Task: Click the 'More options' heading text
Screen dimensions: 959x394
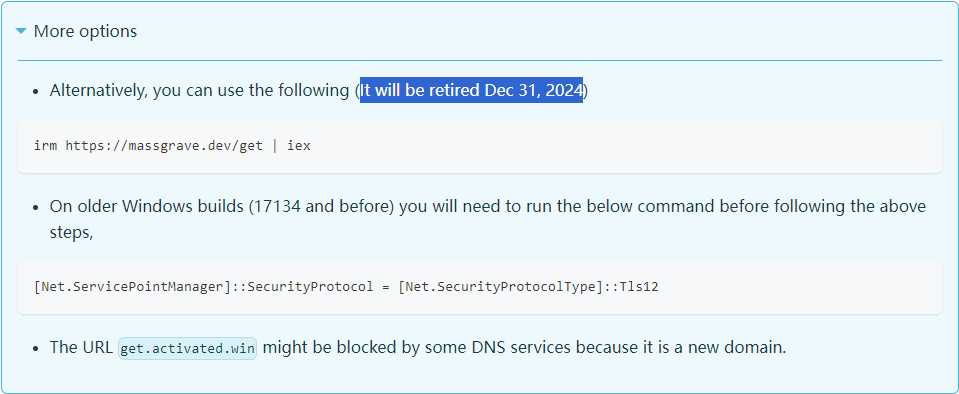Action: (x=85, y=31)
